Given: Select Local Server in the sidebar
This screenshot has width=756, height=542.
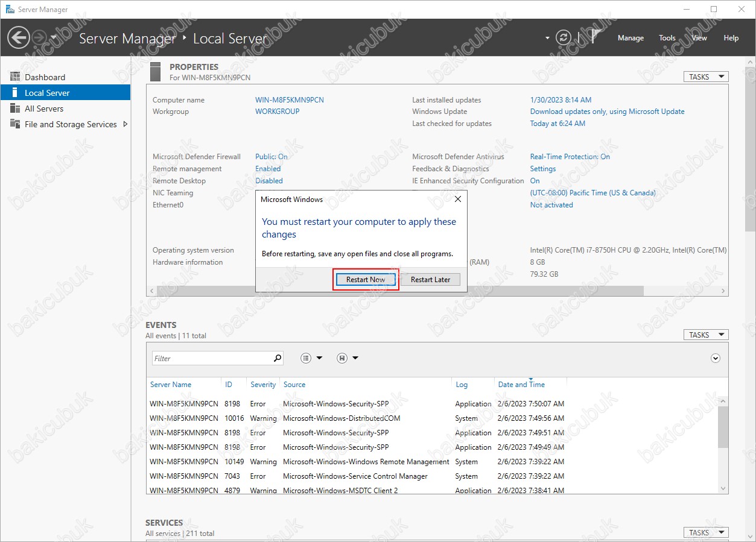Looking at the screenshot, I should (x=65, y=93).
